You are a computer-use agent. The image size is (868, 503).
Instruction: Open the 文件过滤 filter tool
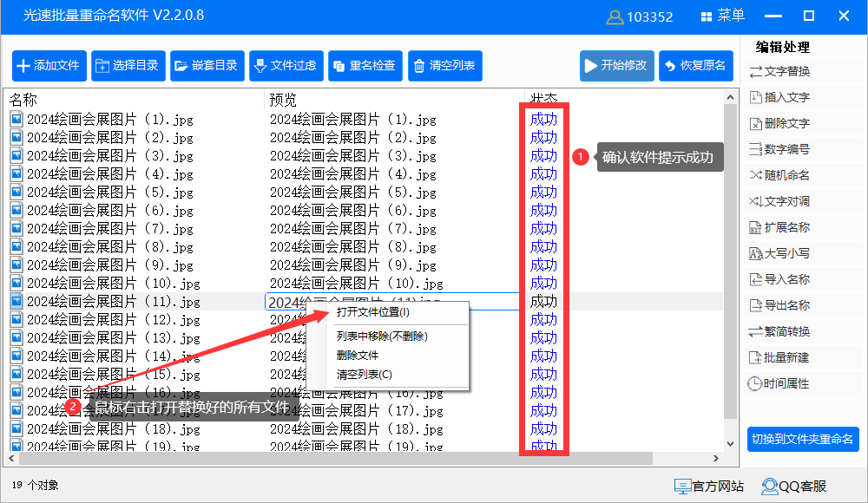point(286,66)
